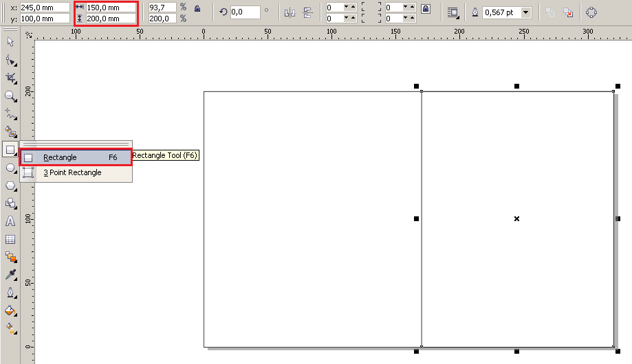Image resolution: width=632 pixels, height=364 pixels.
Task: Click the horizontal scale factor field 93,7
Action: click(162, 8)
